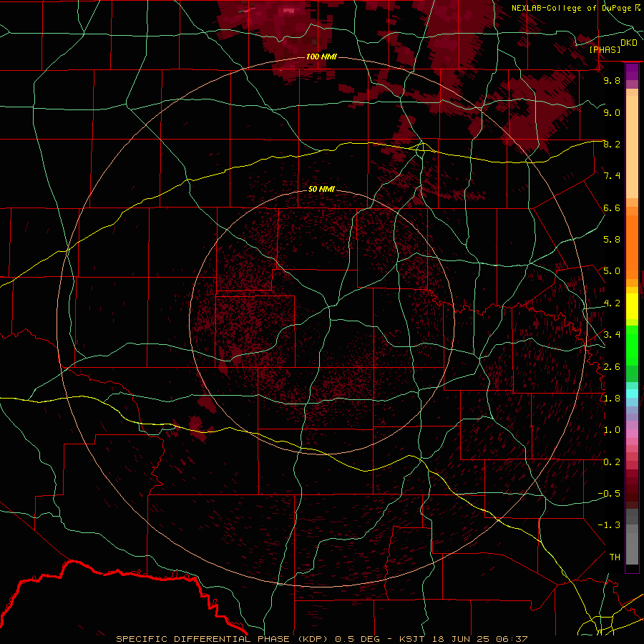
Task: Click the cyan segment of the color bar
Action: (632, 394)
